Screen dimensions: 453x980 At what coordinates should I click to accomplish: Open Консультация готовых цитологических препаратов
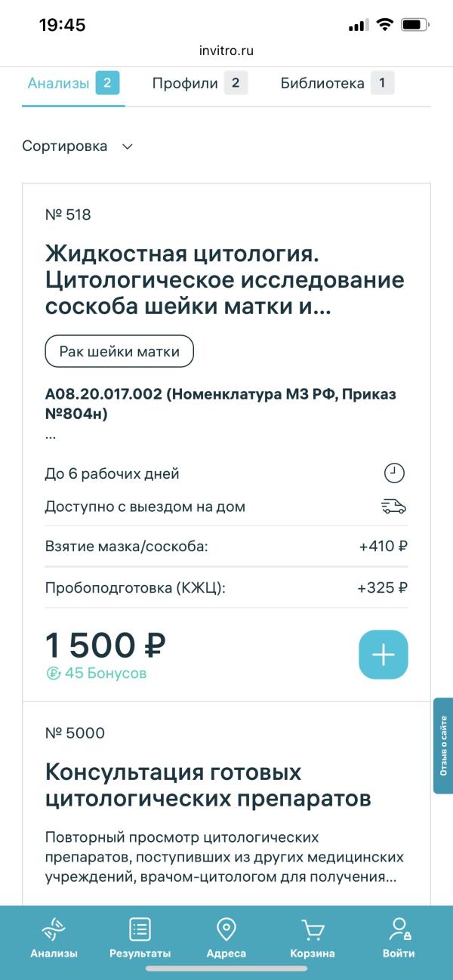[x=208, y=785]
